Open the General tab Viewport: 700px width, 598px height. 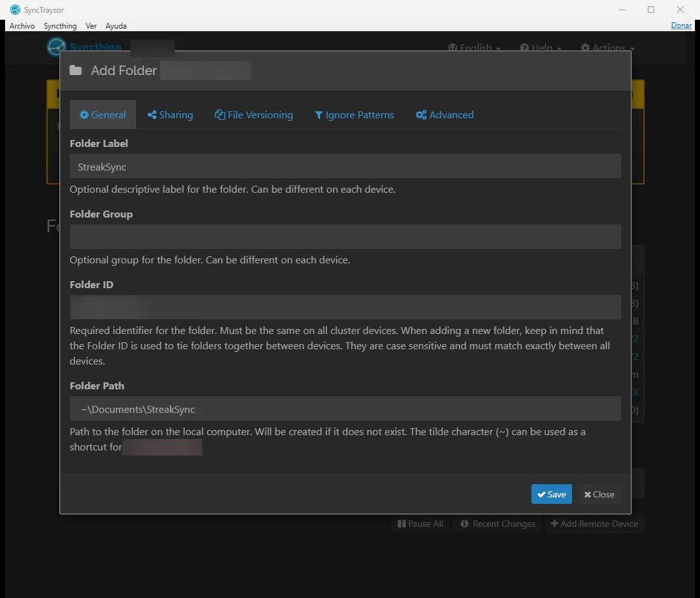(x=103, y=115)
